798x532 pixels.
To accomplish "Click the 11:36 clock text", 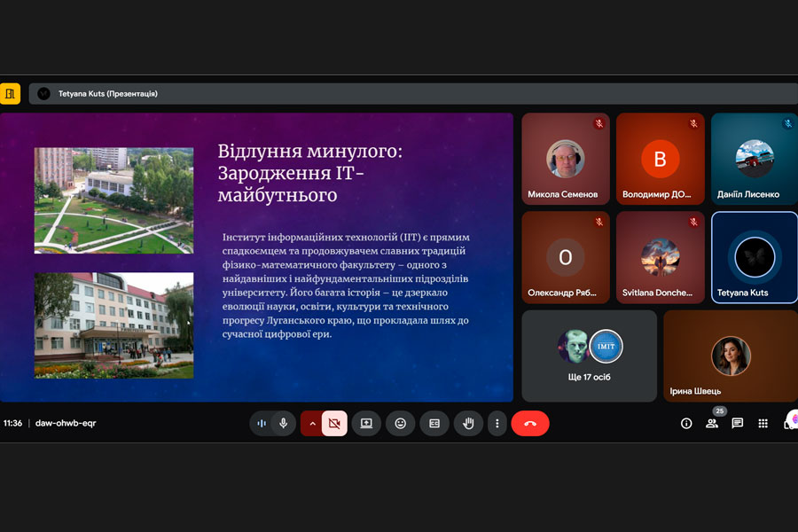I will tap(12, 423).
